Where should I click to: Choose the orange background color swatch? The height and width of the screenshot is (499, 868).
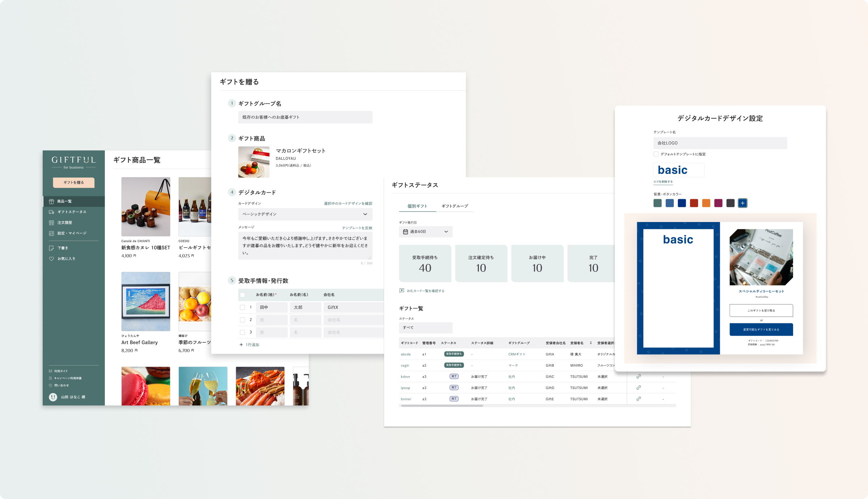click(706, 203)
